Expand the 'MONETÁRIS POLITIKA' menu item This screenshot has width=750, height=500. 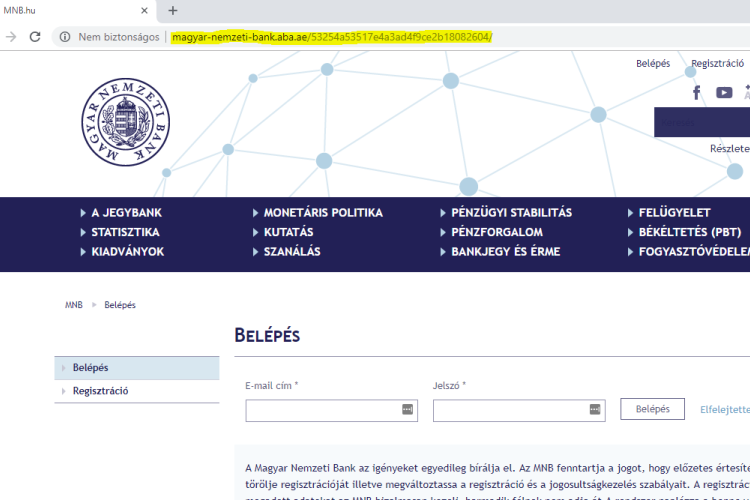(322, 213)
